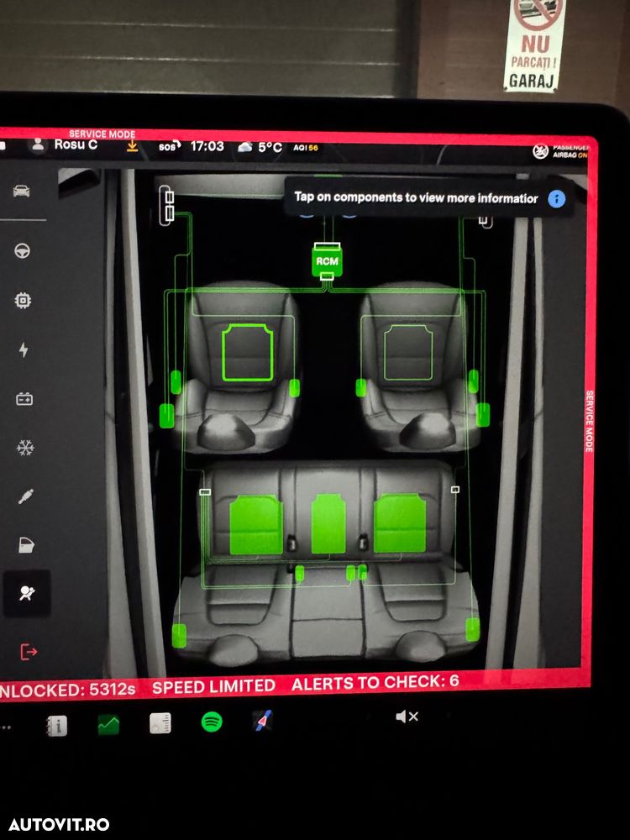Image resolution: width=630 pixels, height=840 pixels.
Task: Tap the rear left seat buckle sensor
Action: pyautogui.click(x=300, y=574)
